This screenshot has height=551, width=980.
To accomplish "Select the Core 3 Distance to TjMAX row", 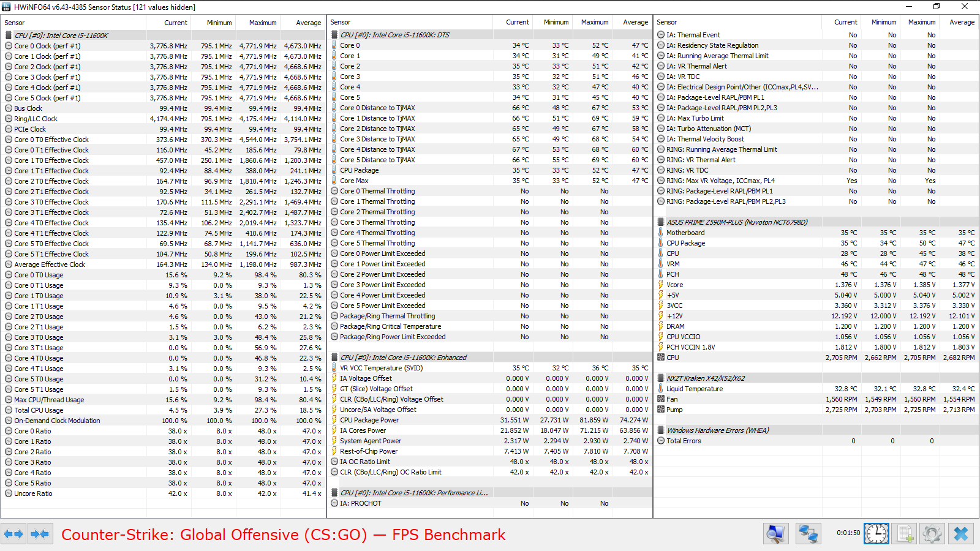I will tap(490, 139).
